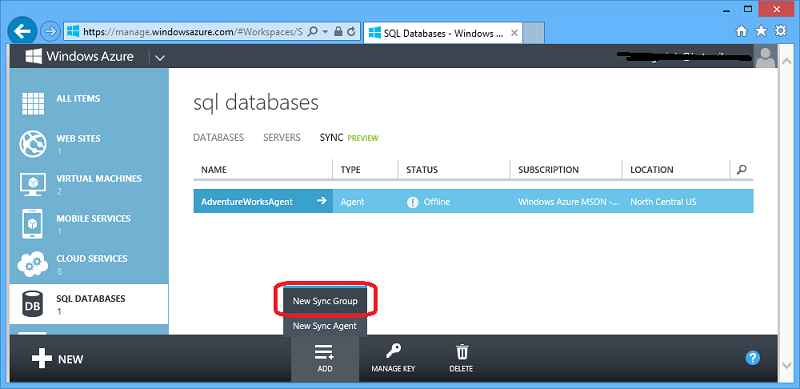Screen dimensions: 800x389
Task: Click the browser Forward arrow button
Action: 50,32
